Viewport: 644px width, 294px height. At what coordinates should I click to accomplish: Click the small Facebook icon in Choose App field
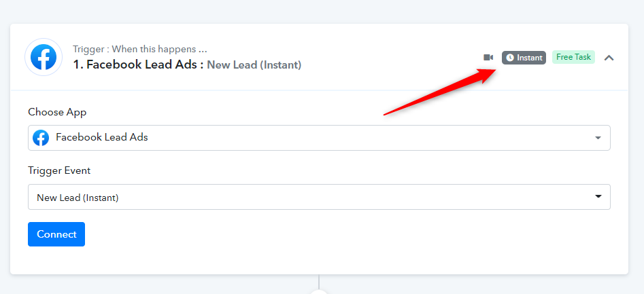tap(41, 138)
